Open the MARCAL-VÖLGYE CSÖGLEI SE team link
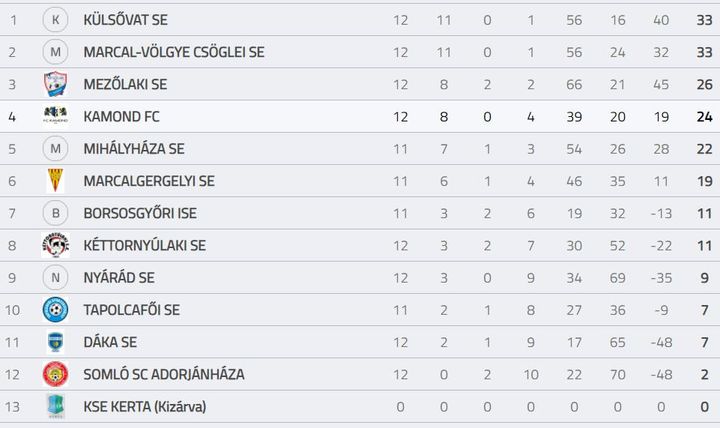Viewport: 720px width, 428px height. pos(174,52)
